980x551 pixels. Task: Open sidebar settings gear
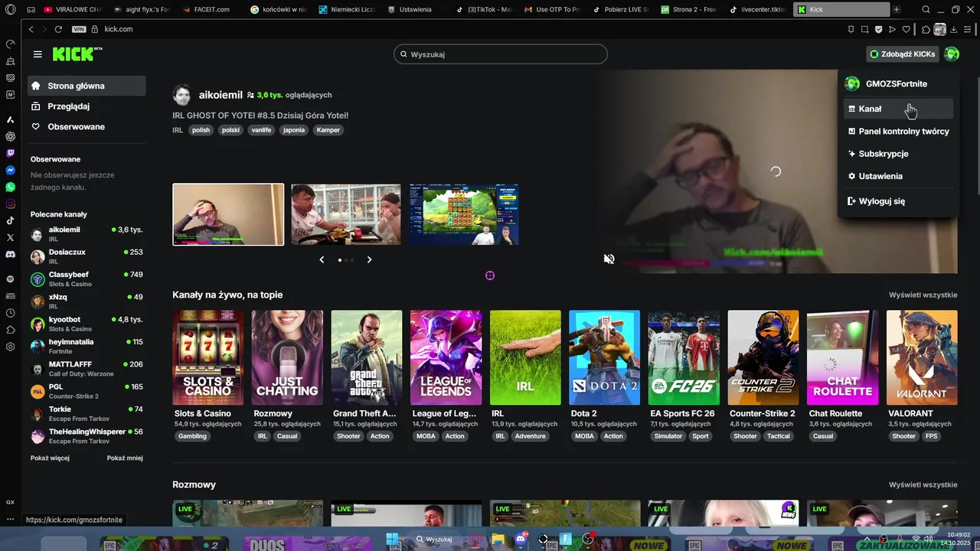pyautogui.click(x=10, y=347)
